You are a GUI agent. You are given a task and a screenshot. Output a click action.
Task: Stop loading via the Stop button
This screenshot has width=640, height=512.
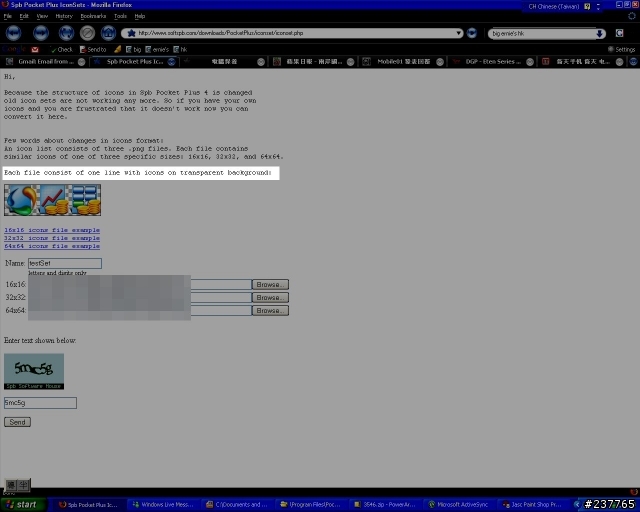pos(87,33)
